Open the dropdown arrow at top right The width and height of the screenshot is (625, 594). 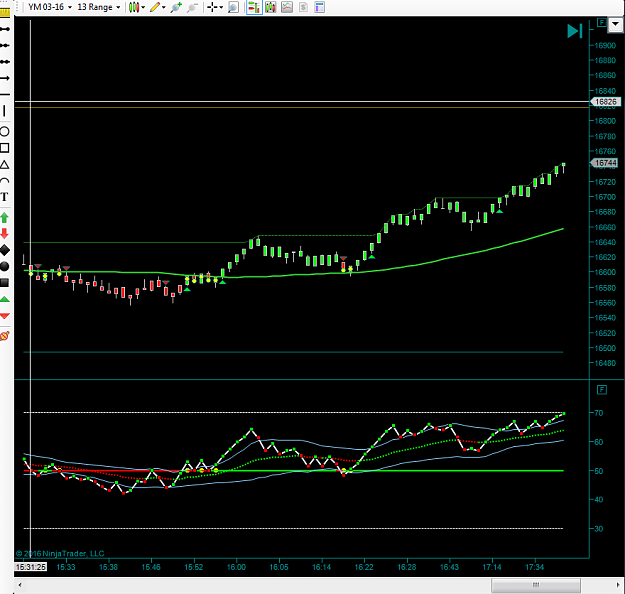point(615,24)
